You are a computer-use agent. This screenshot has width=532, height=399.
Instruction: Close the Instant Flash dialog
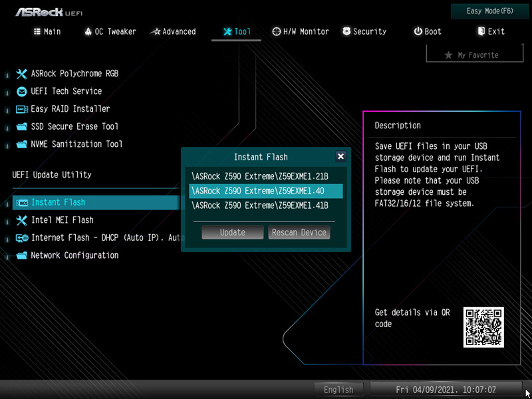pos(340,156)
